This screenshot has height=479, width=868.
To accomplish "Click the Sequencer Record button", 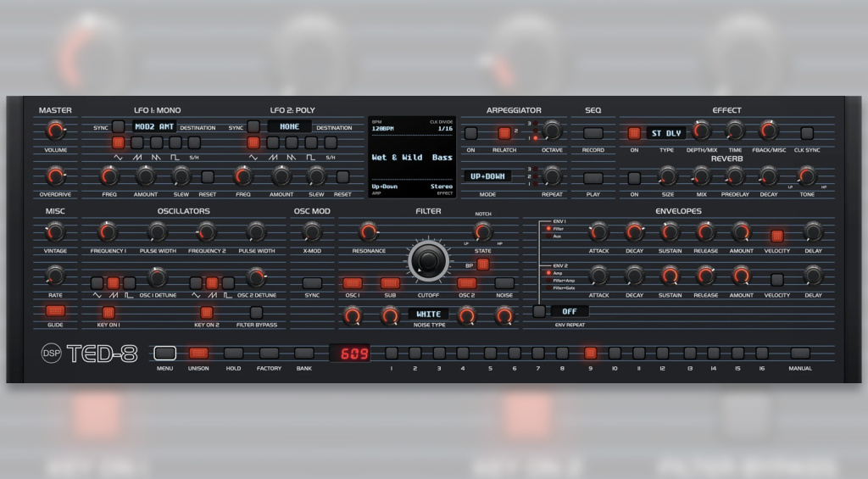I will (x=593, y=133).
